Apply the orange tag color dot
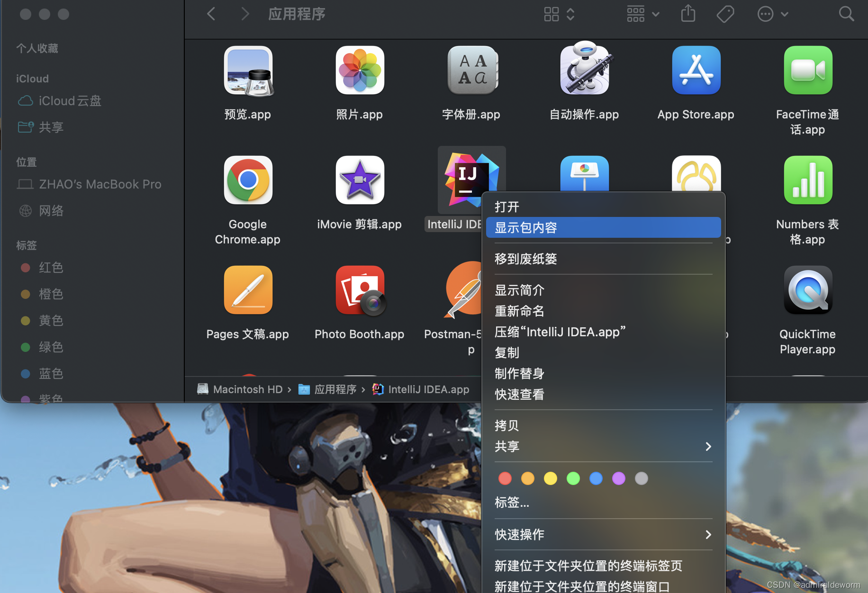Screen dimensions: 868x593 pyautogui.click(x=528, y=478)
